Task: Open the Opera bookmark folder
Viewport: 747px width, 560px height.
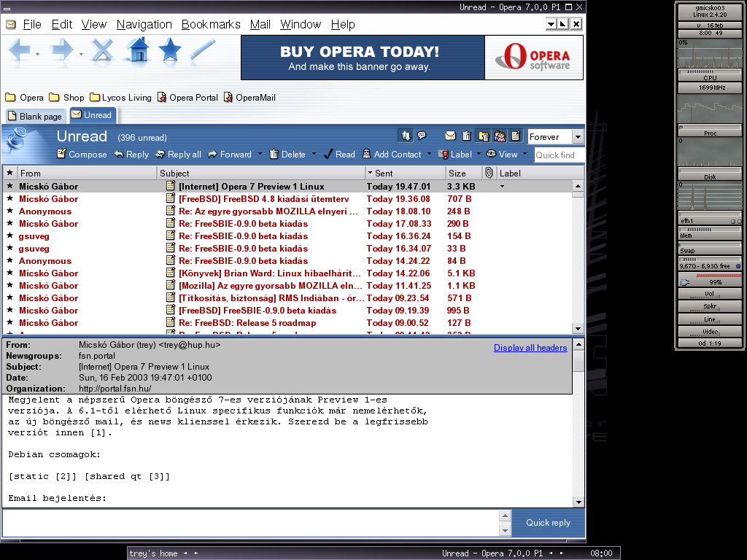Action: coord(24,98)
